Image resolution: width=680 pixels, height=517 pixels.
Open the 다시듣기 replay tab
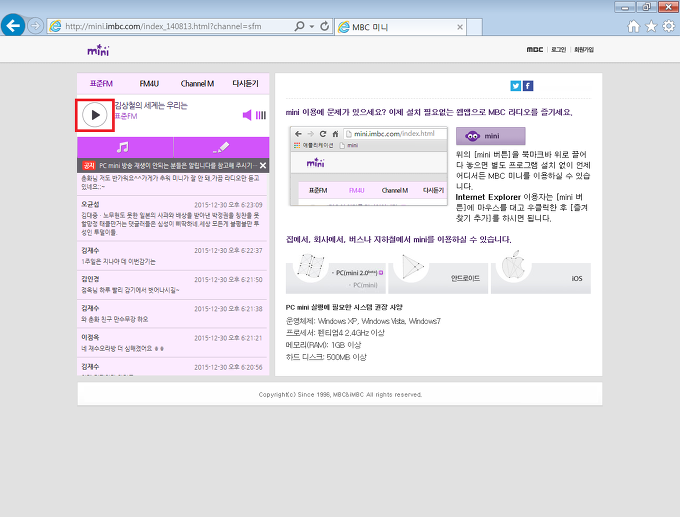(245, 84)
